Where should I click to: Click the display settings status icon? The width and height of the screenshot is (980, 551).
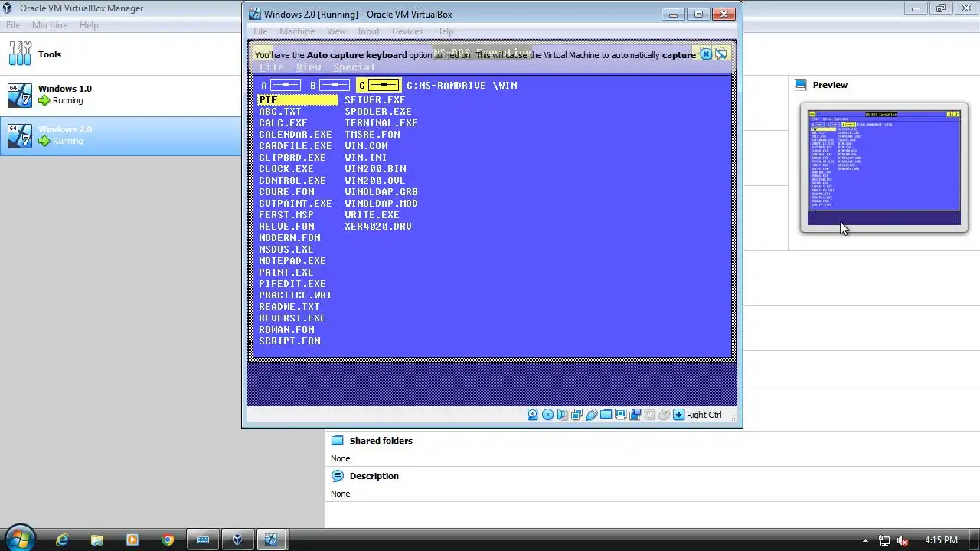click(x=620, y=415)
